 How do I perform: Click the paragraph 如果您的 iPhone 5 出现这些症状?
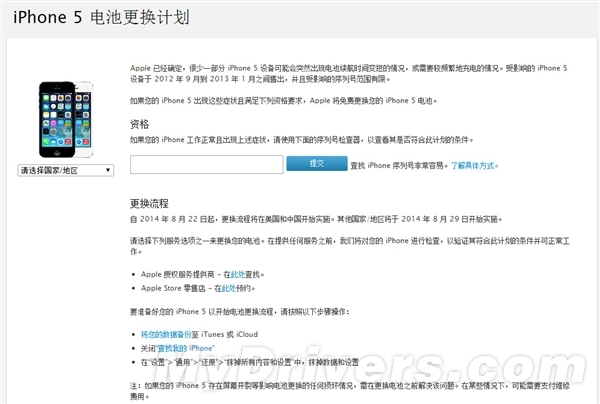click(283, 101)
